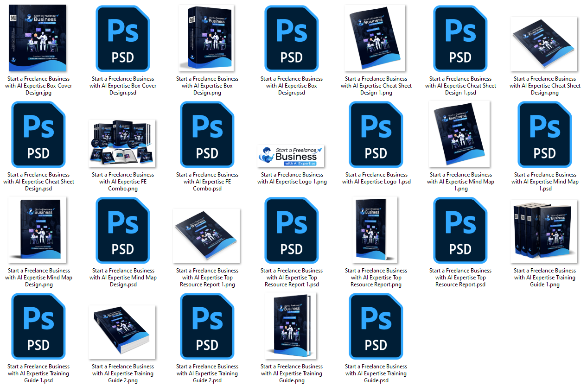Click the Cheat Sheet Design.png filename label

pos(545,86)
